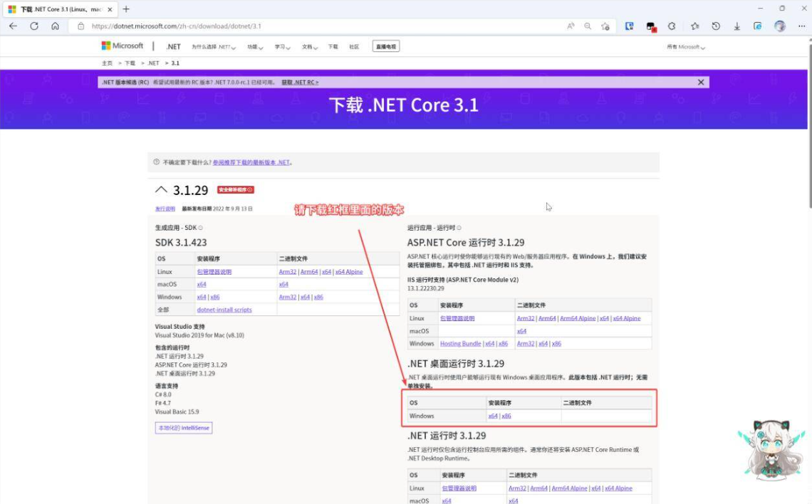Click the Visual Studio 2019 for Mac (v8.10) text
This screenshot has height=504, width=812.
click(199, 335)
